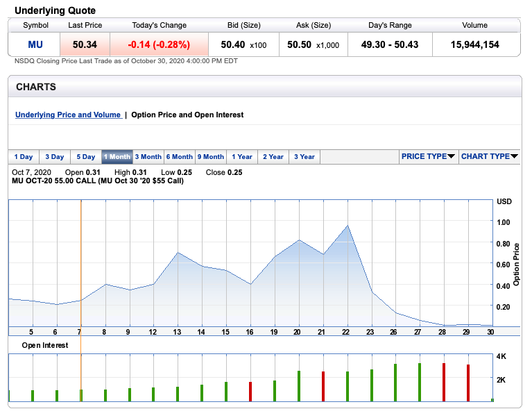This screenshot has height=418, width=532.
Task: Expand the CHART TYPE dropdown
Action: [x=489, y=156]
